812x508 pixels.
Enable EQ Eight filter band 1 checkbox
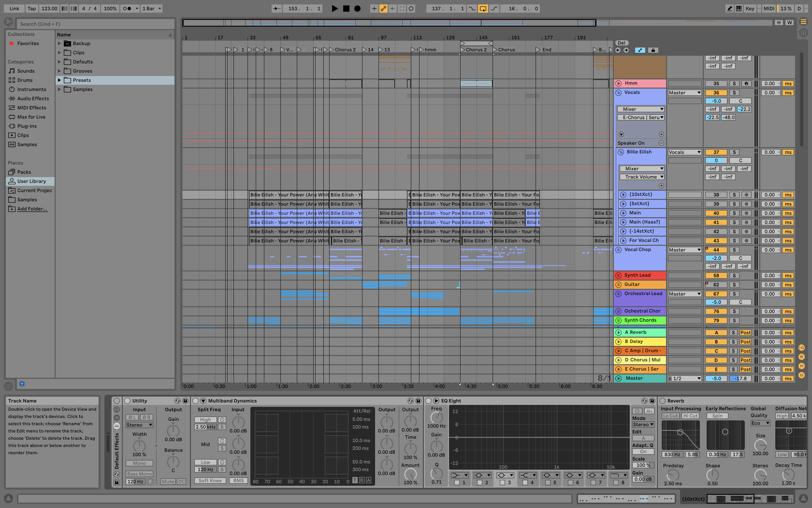point(457,482)
